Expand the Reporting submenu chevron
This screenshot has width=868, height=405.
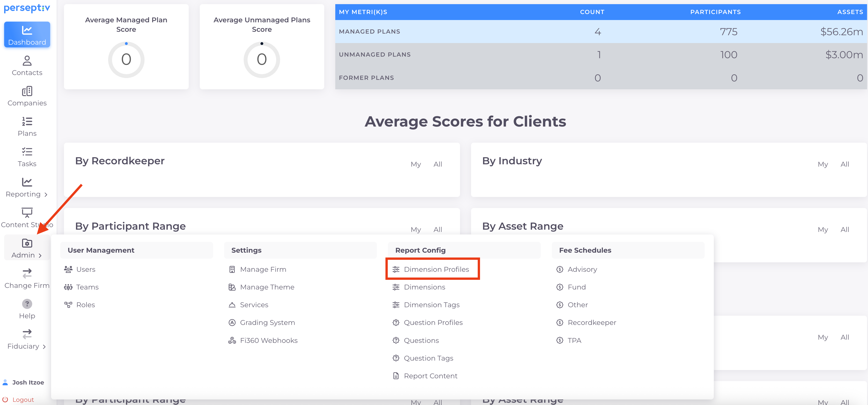[x=46, y=195]
